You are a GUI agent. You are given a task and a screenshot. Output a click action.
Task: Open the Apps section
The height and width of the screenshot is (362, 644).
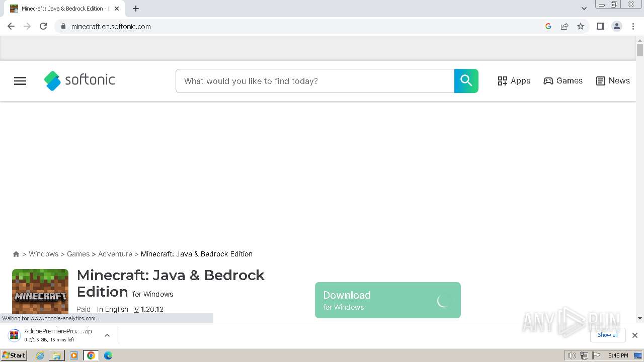coord(514,81)
